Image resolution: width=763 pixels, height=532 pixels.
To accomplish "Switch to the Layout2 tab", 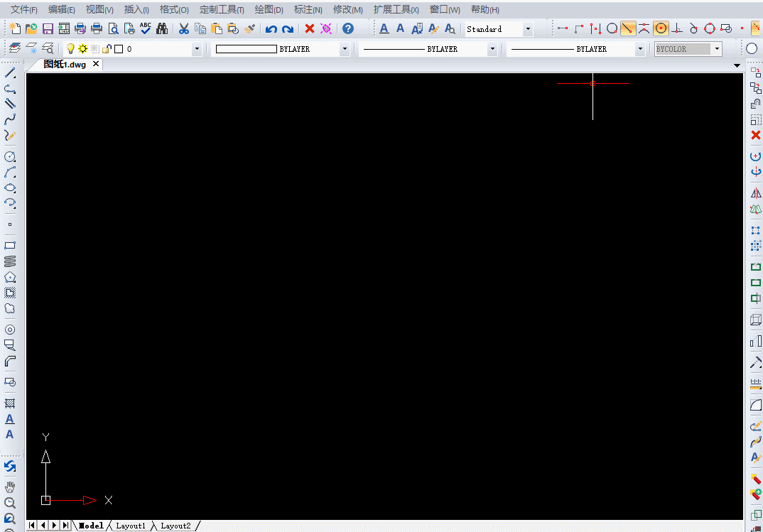I will coord(175,526).
